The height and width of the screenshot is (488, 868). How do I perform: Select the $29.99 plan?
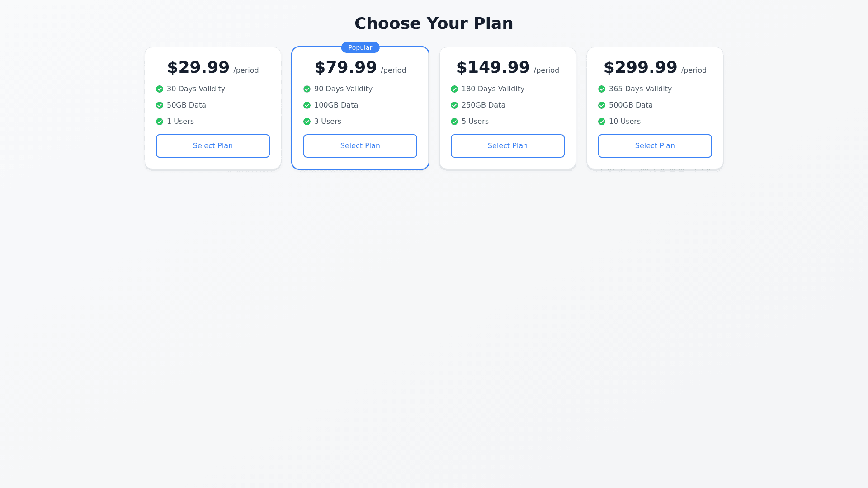tap(213, 146)
